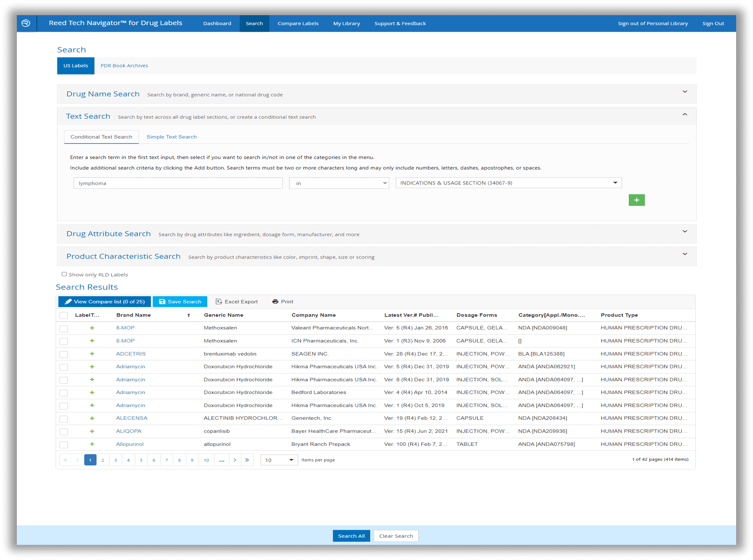
Task: Sort by the Generic Name column header
Action: [x=223, y=315]
